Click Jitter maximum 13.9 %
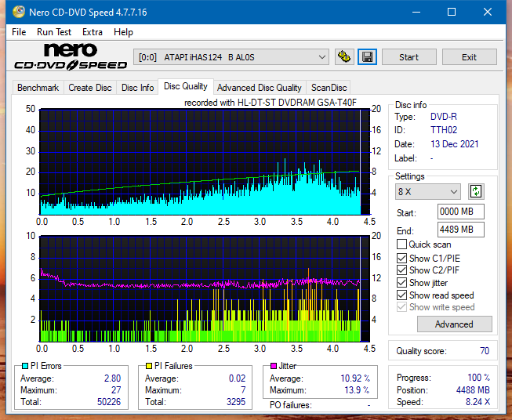 (357, 390)
